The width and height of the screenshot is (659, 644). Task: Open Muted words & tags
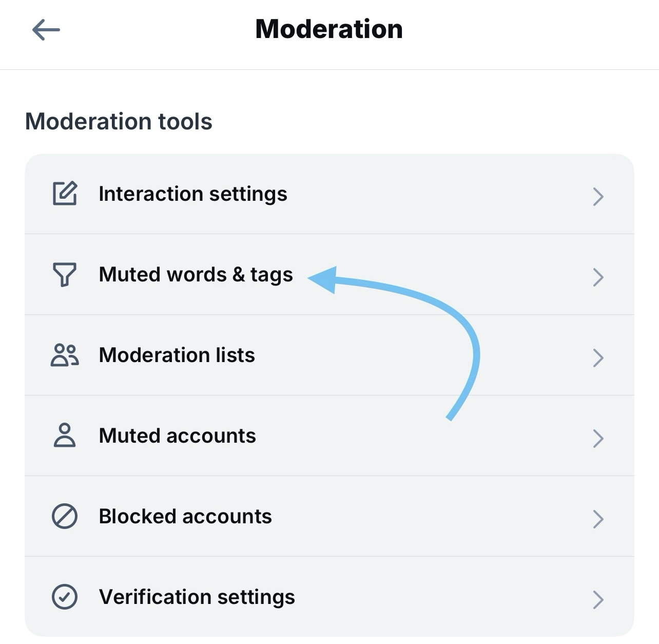point(196,275)
